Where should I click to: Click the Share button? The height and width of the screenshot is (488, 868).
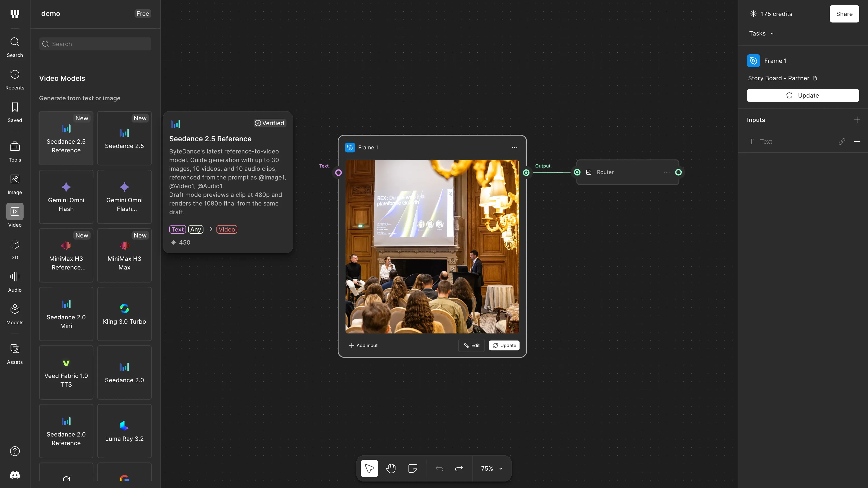[844, 14]
